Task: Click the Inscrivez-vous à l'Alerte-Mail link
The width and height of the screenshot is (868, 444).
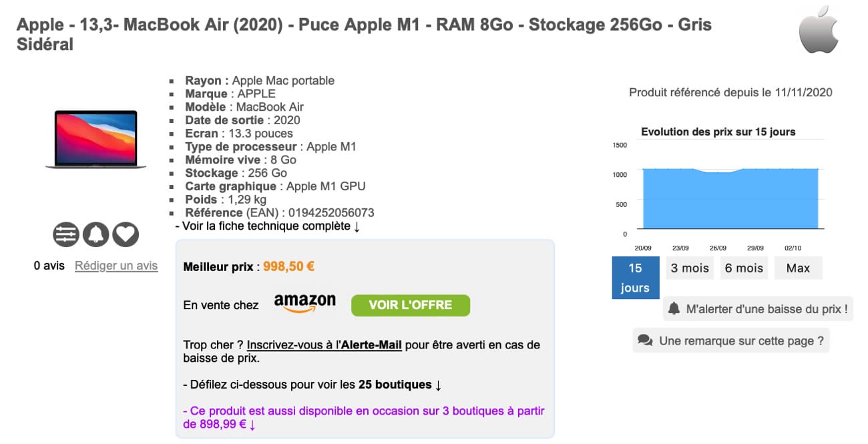Action: tap(324, 345)
